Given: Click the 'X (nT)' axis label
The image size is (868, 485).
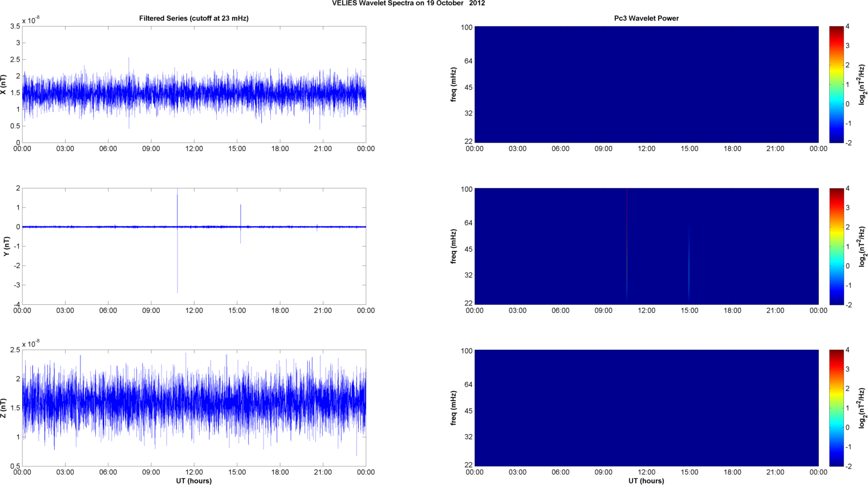Looking at the screenshot, I should click(3, 84).
